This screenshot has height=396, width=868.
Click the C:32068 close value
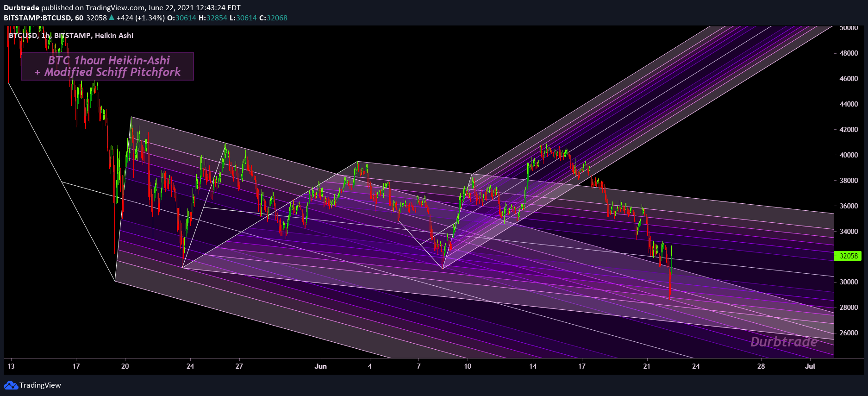(273, 18)
